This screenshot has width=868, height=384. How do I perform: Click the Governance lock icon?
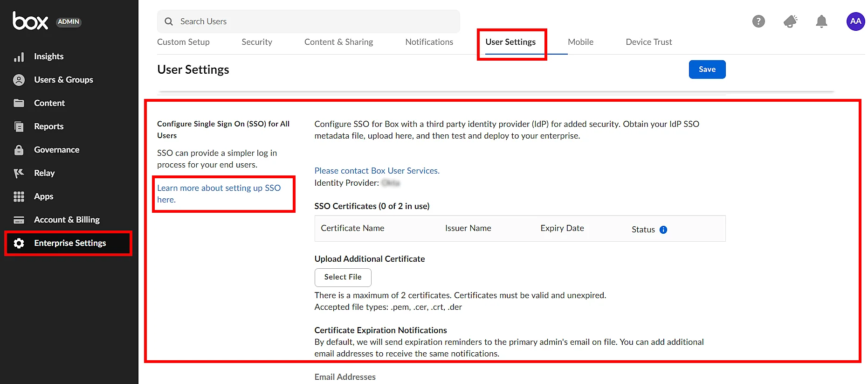coord(19,150)
